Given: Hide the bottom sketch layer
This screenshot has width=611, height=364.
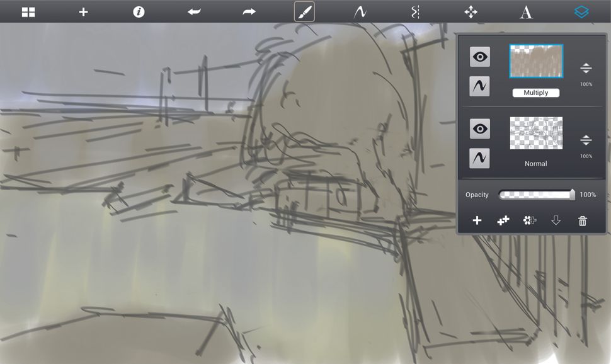Looking at the screenshot, I should [x=479, y=128].
